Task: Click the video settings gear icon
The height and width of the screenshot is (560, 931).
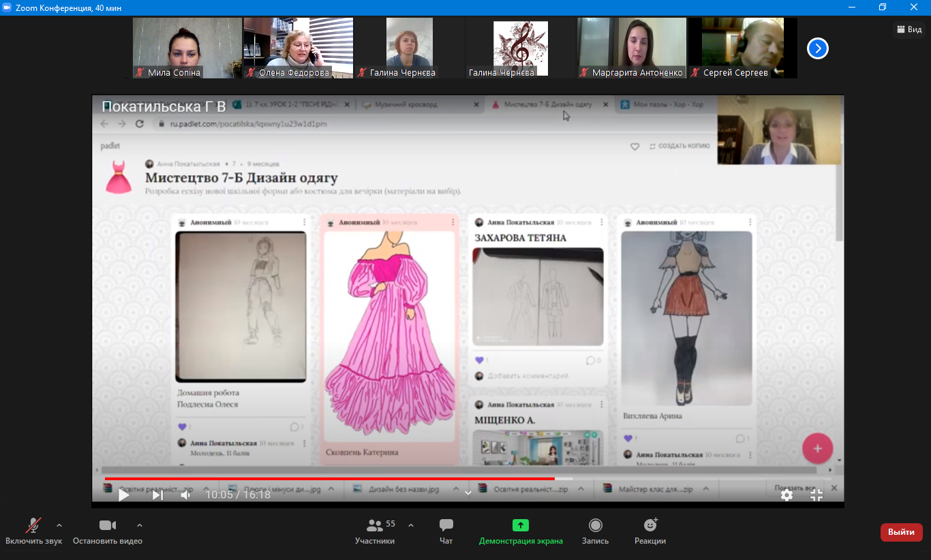Action: point(787,495)
